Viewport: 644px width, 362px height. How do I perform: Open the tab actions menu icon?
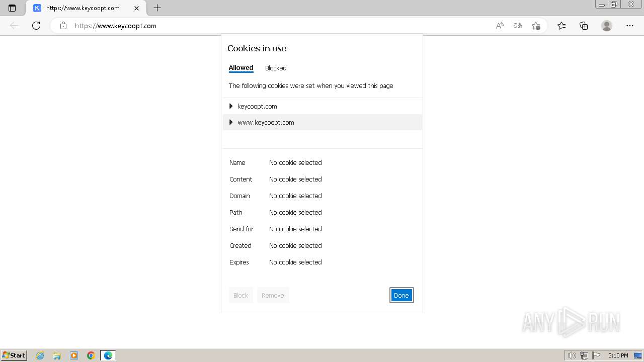pyautogui.click(x=12, y=8)
